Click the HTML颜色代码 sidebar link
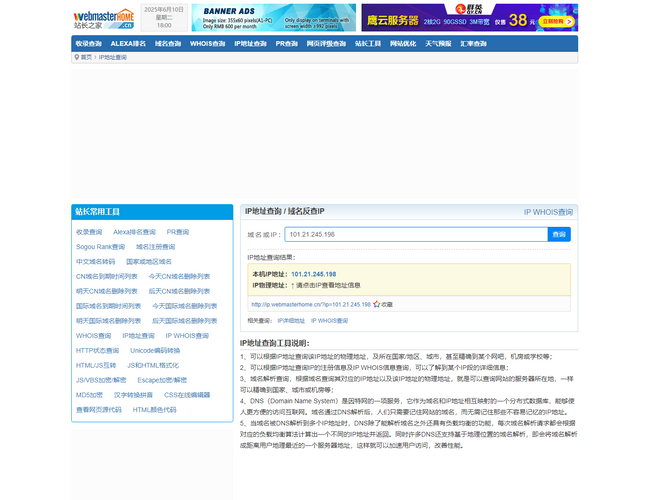The image size is (650, 500). [x=155, y=409]
